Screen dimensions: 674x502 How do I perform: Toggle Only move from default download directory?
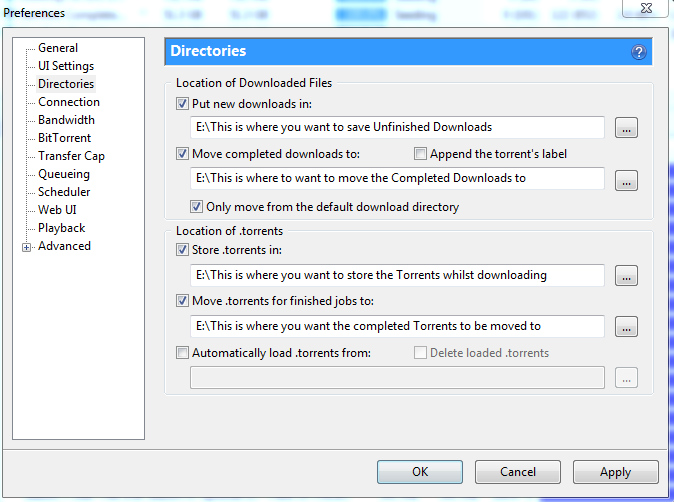[197, 207]
